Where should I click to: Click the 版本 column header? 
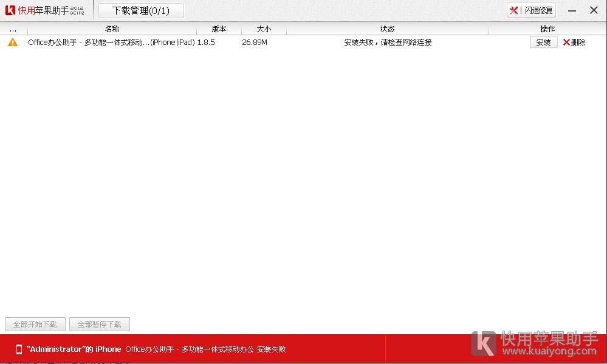[219, 29]
